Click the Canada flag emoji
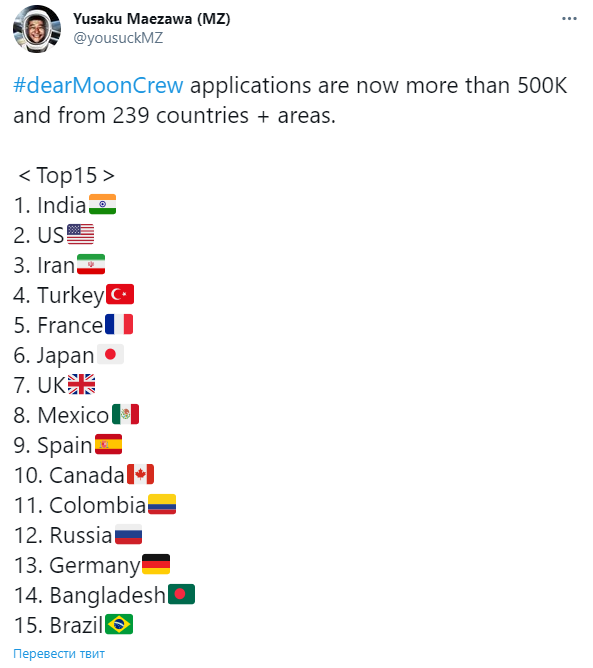The height and width of the screenshot is (668, 593). coord(140,474)
